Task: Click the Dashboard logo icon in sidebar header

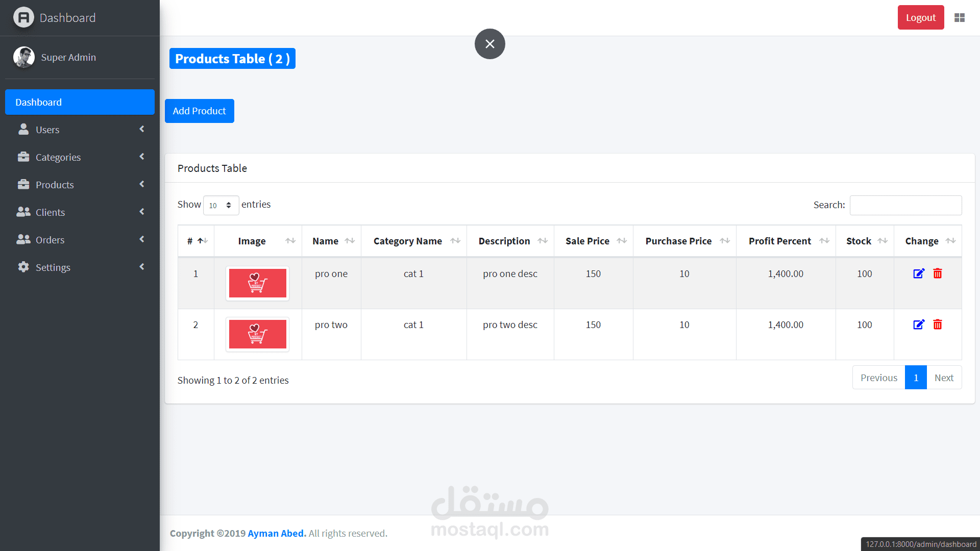Action: [x=23, y=18]
